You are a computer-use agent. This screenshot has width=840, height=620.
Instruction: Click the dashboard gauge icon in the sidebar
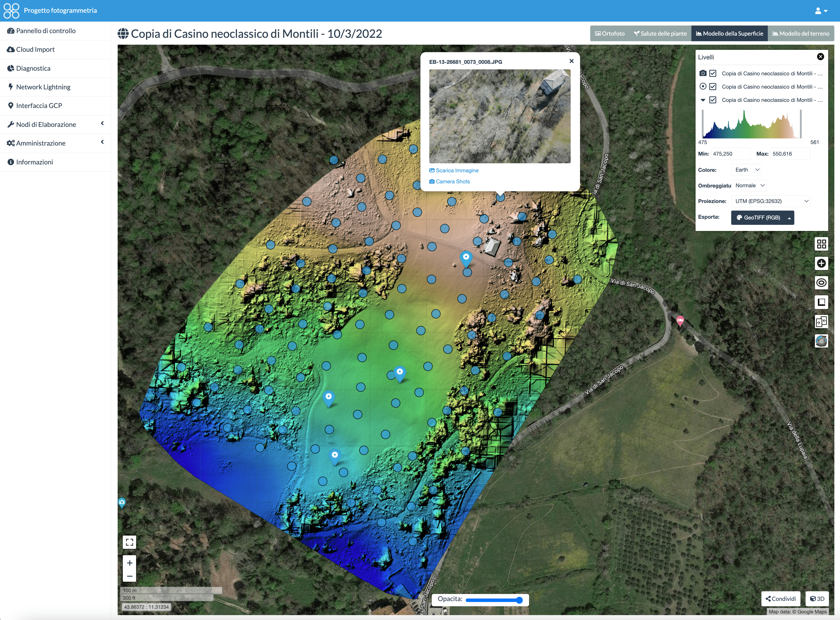click(x=11, y=31)
